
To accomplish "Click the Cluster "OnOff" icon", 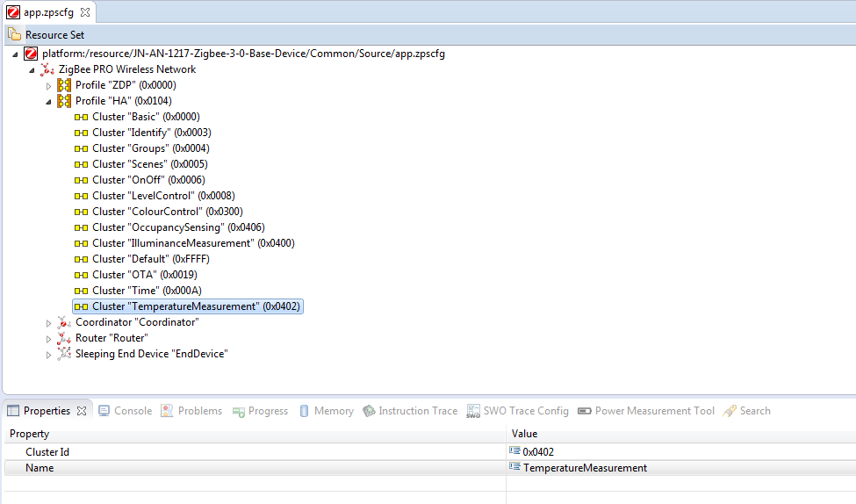I will point(81,180).
